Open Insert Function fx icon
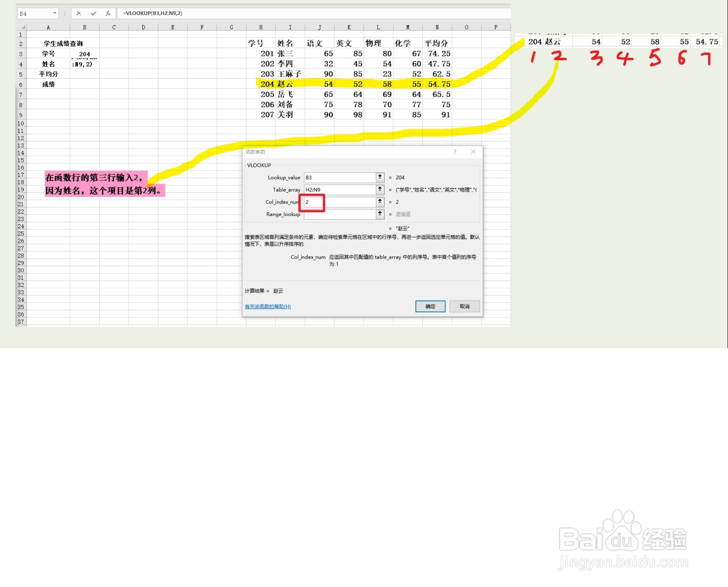Viewport: 728px width, 587px height. click(x=108, y=14)
